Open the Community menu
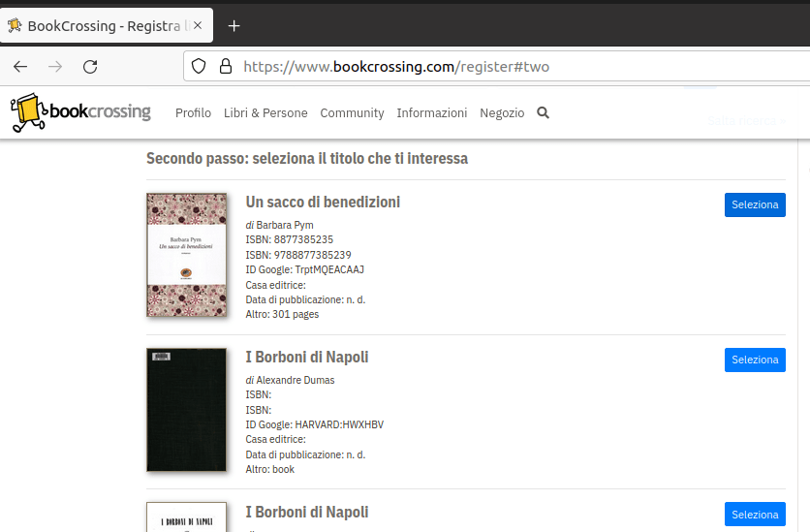810x532 pixels. (x=352, y=113)
